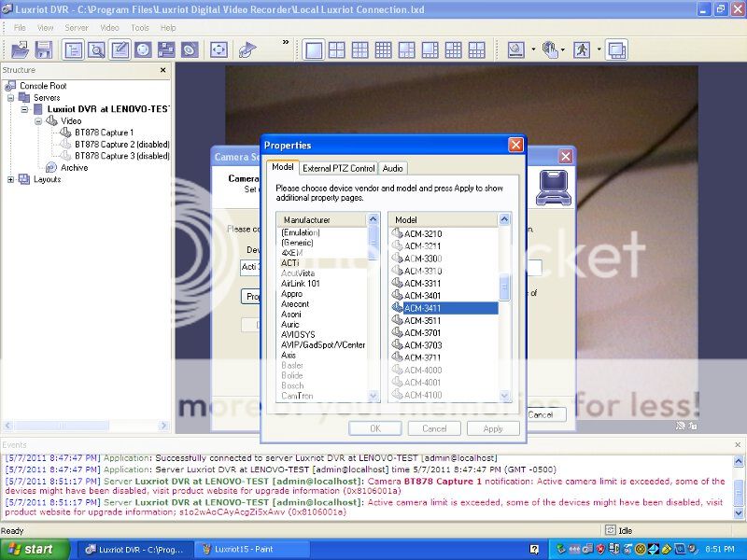
Task: Click the open connection folder icon
Action: pos(20,49)
